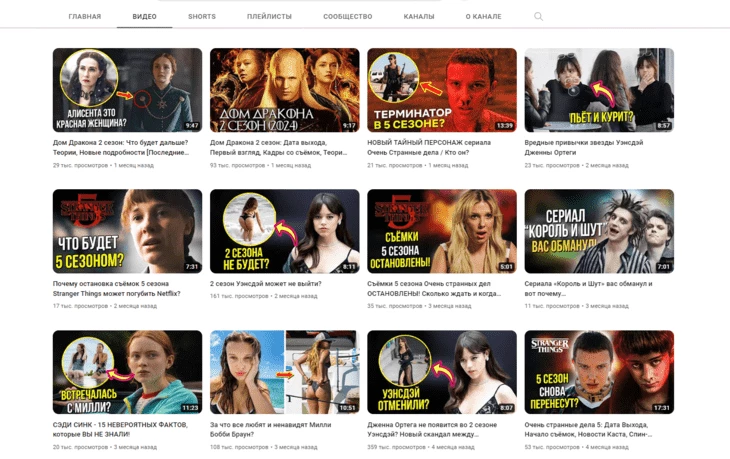Click '17 тыс. просмотров • 2 месяца назад'
This screenshot has height=459, width=730.
pyautogui.click(x=105, y=306)
